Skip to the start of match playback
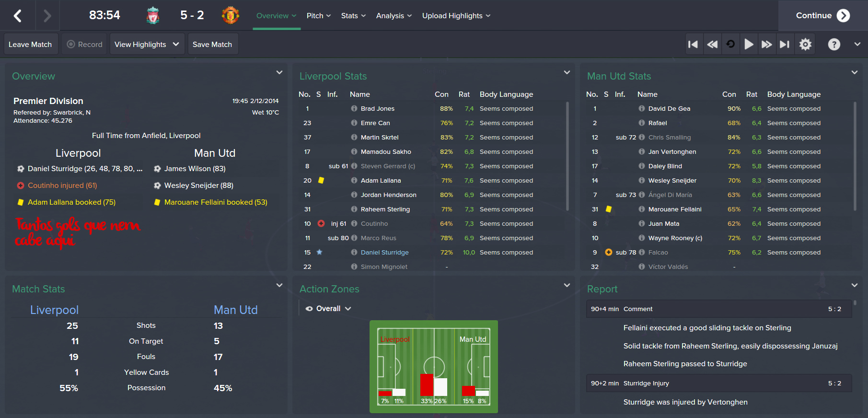The image size is (868, 418). 693,45
